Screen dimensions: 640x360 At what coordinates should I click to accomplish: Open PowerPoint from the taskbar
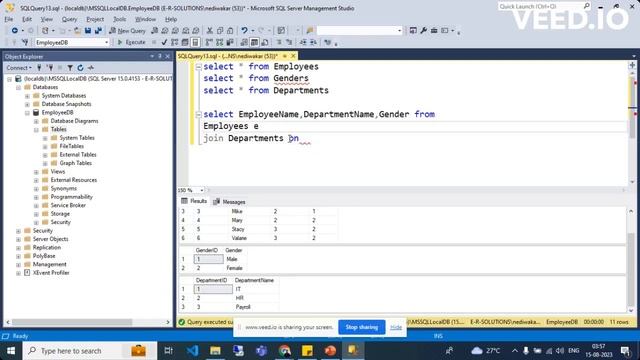tap(330, 351)
